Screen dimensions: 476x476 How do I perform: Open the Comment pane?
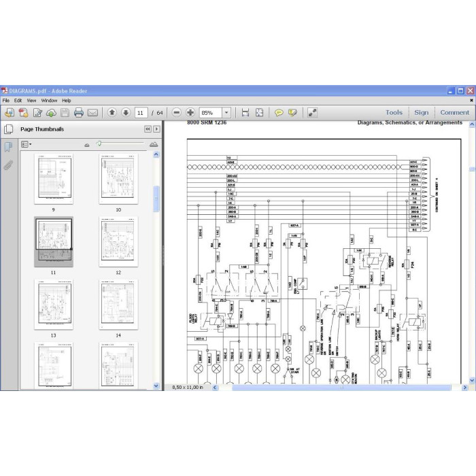(454, 112)
